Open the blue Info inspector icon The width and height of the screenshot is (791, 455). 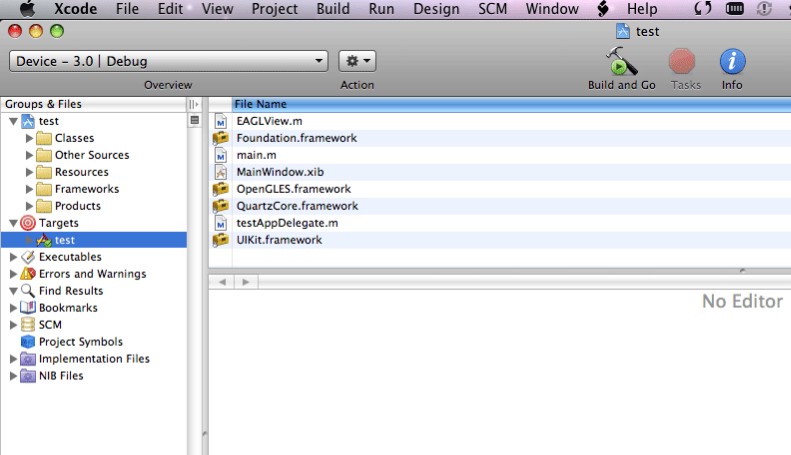pos(732,62)
